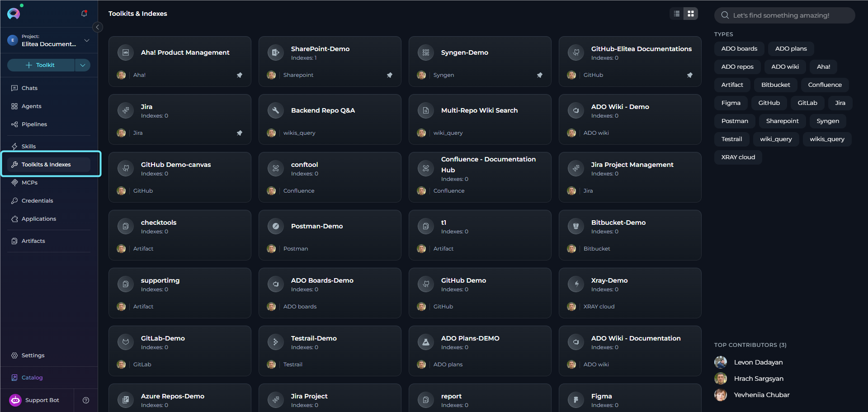The width and height of the screenshot is (868, 412).
Task: Filter by XRAY cloud type
Action: pyautogui.click(x=738, y=157)
